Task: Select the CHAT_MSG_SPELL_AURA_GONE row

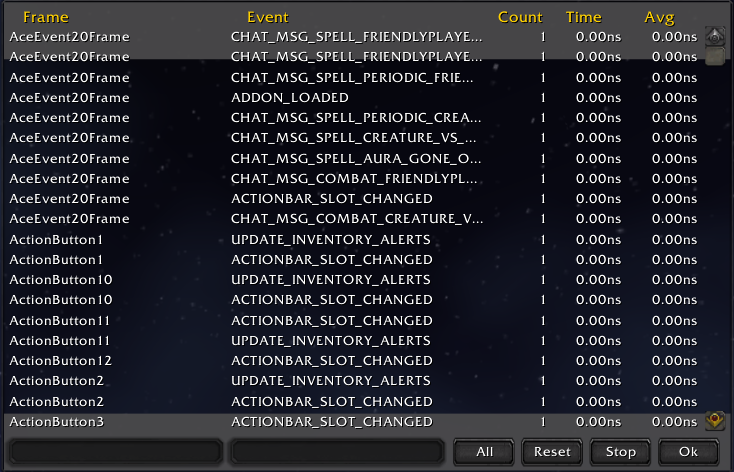Action: coord(355,158)
